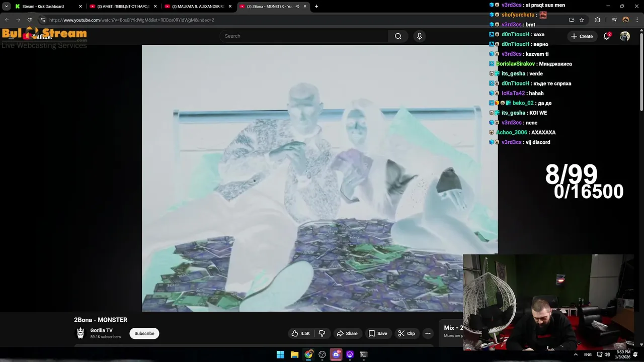Start voice search with microphone

click(420, 36)
